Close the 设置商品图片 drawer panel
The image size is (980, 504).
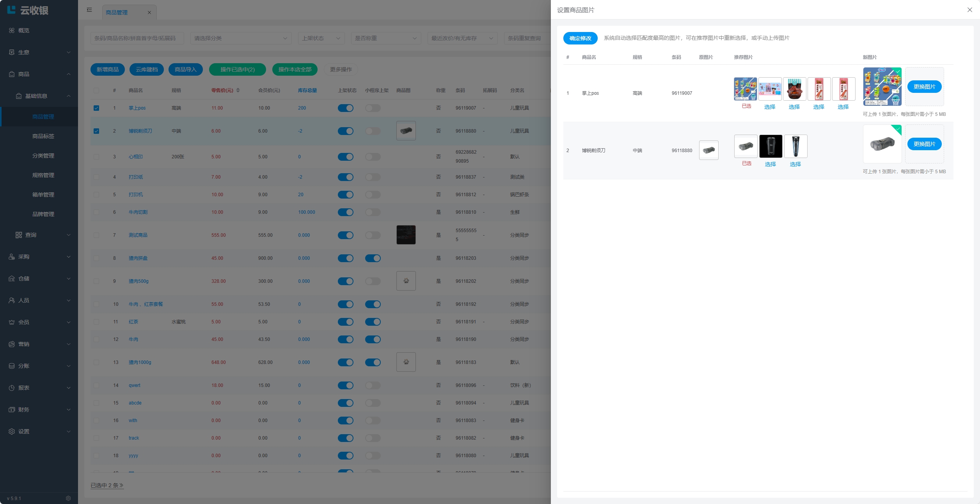click(969, 10)
